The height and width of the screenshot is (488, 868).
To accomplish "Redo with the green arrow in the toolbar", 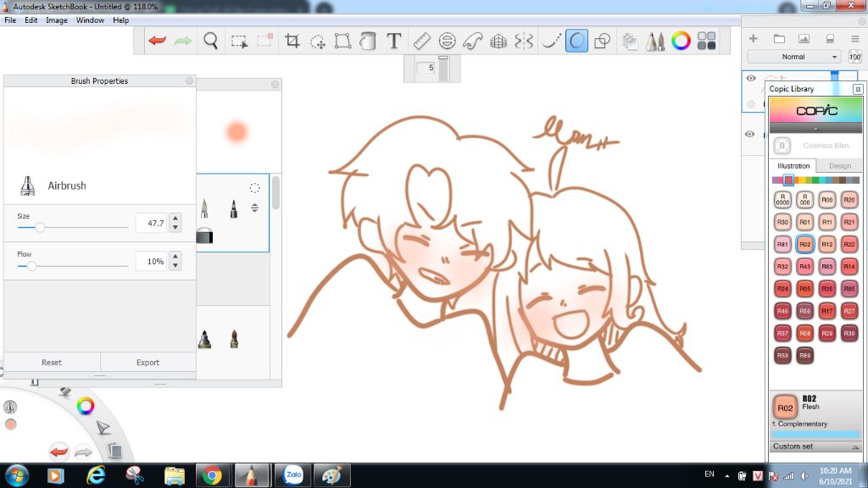I will 183,41.
